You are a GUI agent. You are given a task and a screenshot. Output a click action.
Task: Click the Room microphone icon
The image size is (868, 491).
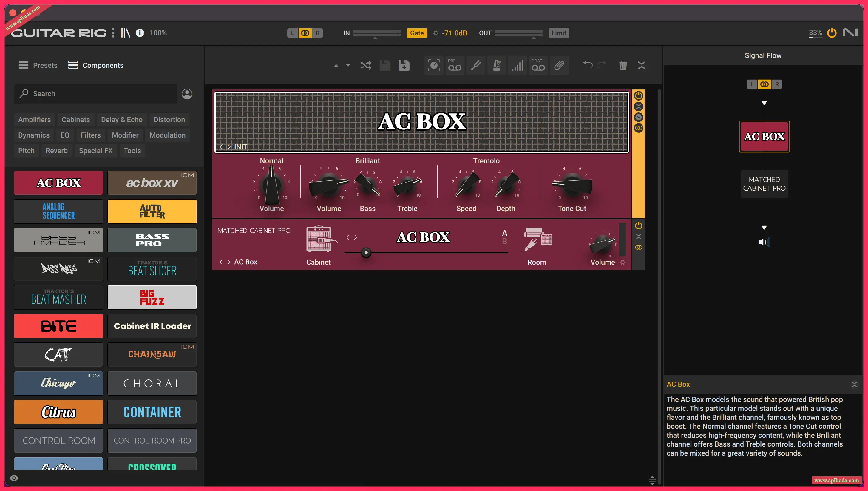pyautogui.click(x=537, y=240)
